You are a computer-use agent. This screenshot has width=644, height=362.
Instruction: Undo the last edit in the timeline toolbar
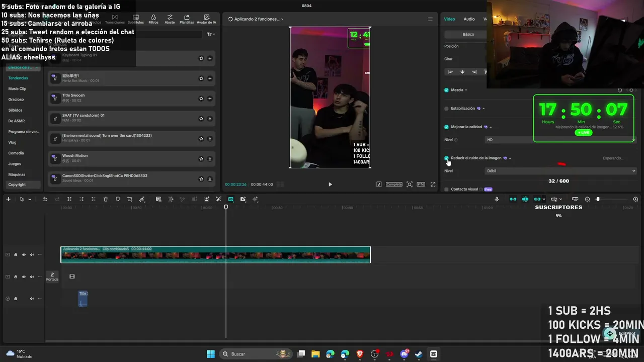(x=45, y=199)
